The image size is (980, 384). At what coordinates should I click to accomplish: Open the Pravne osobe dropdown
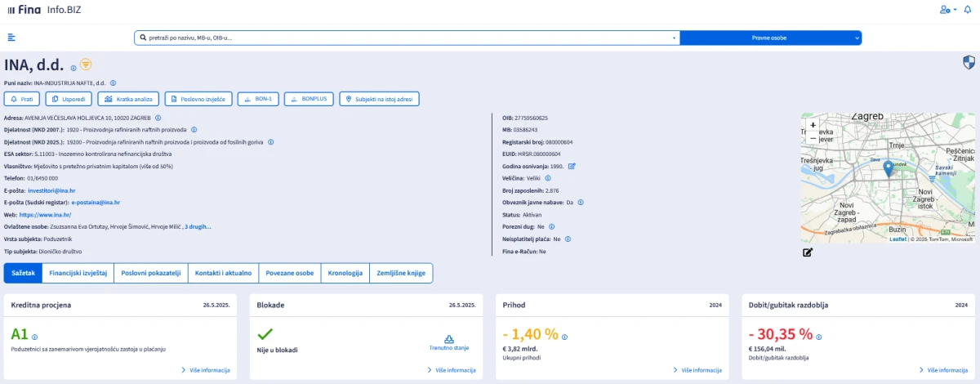click(770, 38)
